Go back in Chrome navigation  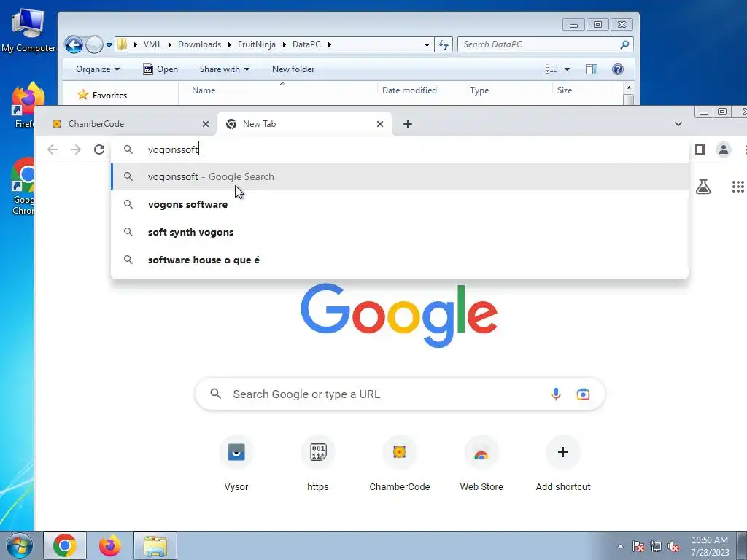53,149
